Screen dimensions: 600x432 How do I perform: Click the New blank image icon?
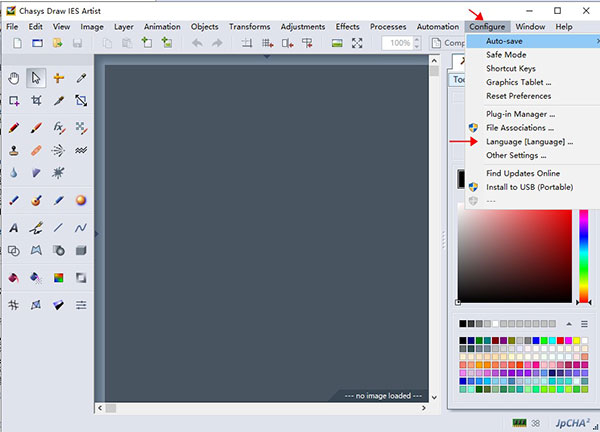tap(36, 43)
